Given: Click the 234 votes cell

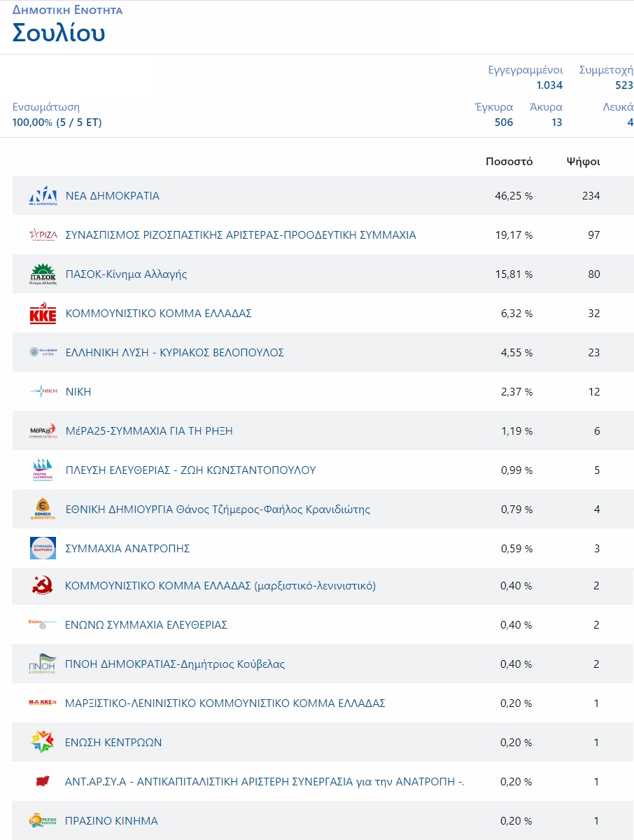Looking at the screenshot, I should click(x=591, y=196).
